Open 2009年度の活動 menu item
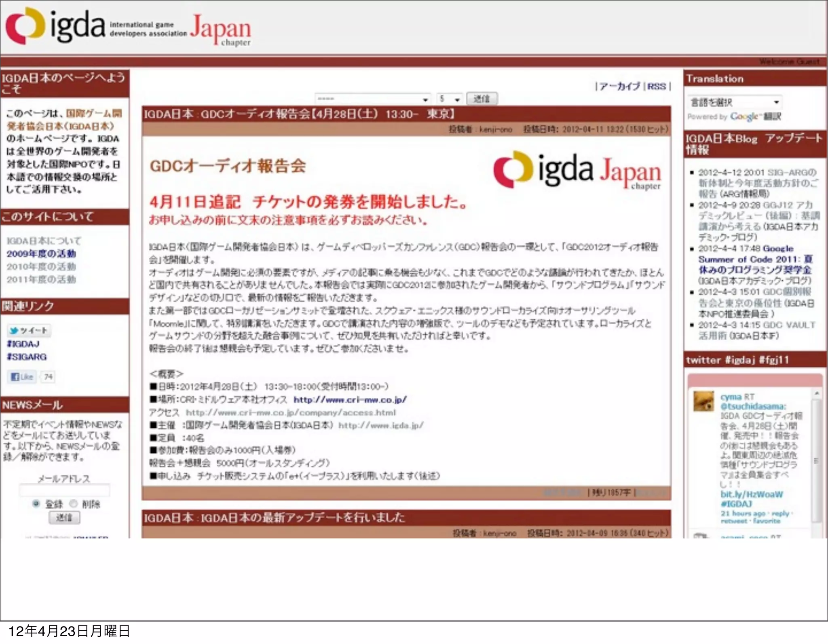This screenshot has height=644, width=828. pyautogui.click(x=41, y=254)
